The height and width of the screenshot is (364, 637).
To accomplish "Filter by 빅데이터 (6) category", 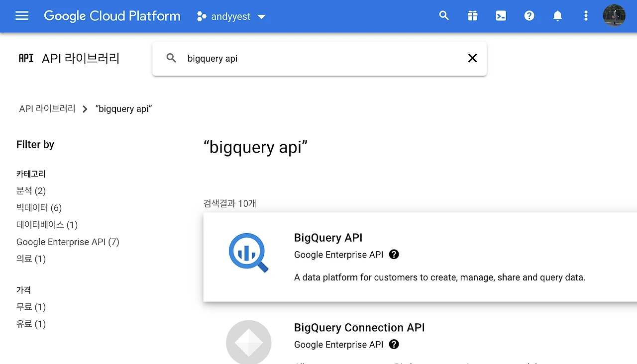I will (x=39, y=208).
